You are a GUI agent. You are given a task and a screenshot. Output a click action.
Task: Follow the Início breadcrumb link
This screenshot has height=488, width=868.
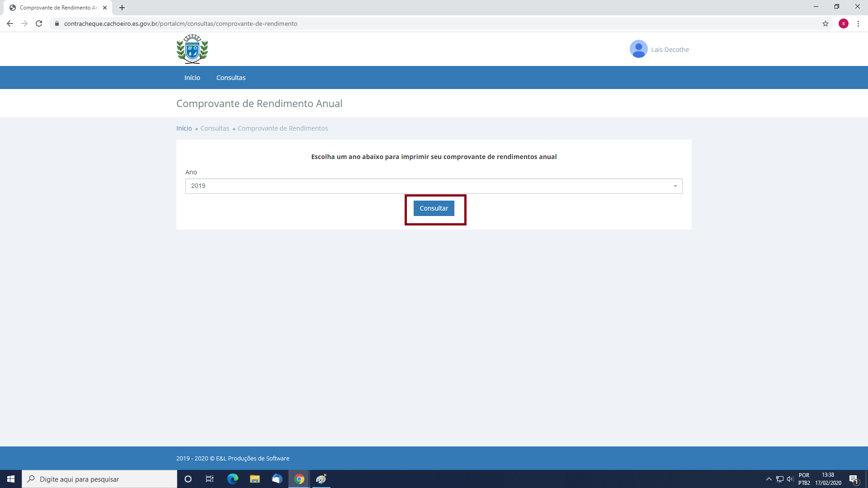click(x=184, y=128)
